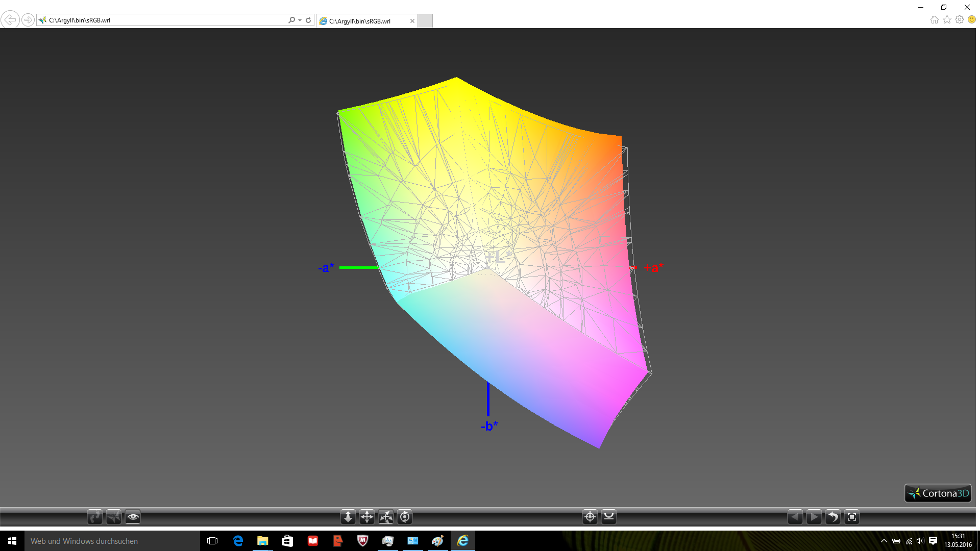The width and height of the screenshot is (980, 551).
Task: Activate the Roll rotation tool
Action: [405, 517]
